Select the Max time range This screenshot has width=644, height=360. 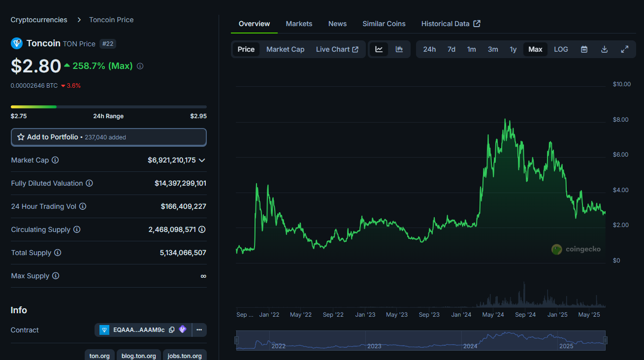(535, 49)
